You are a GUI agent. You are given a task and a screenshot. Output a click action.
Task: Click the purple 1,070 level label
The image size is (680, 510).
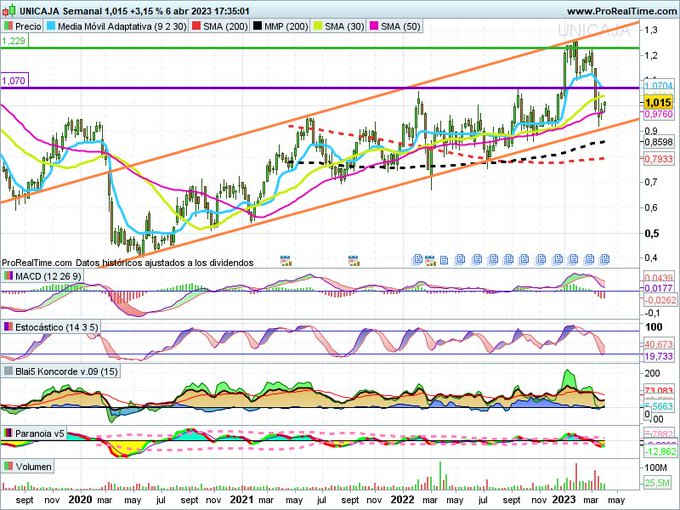[x=14, y=80]
